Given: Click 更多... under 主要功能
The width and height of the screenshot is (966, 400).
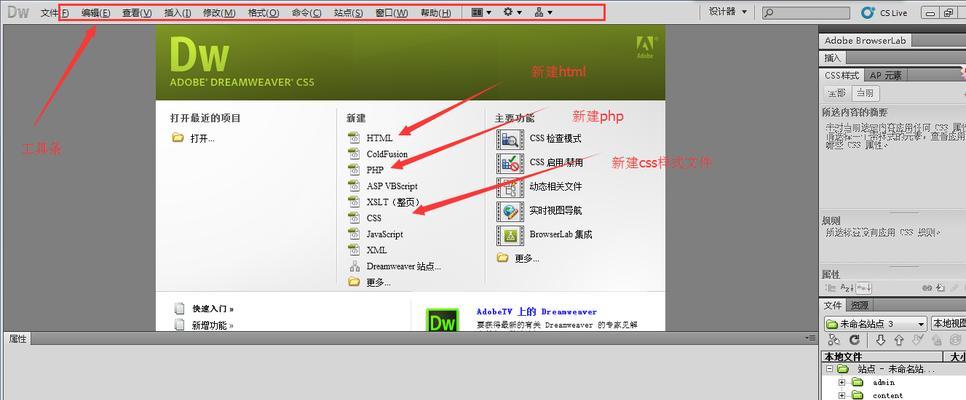Looking at the screenshot, I should click(519, 258).
